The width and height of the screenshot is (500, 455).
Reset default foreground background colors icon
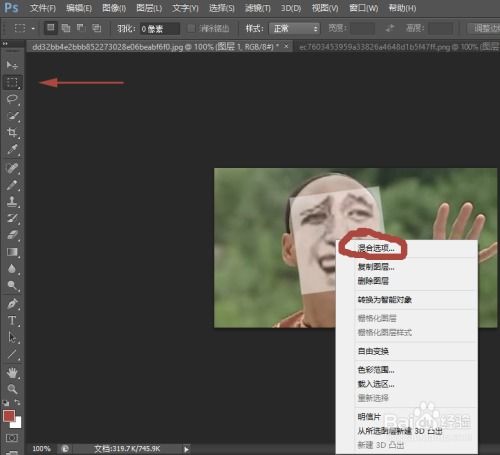click(6, 403)
